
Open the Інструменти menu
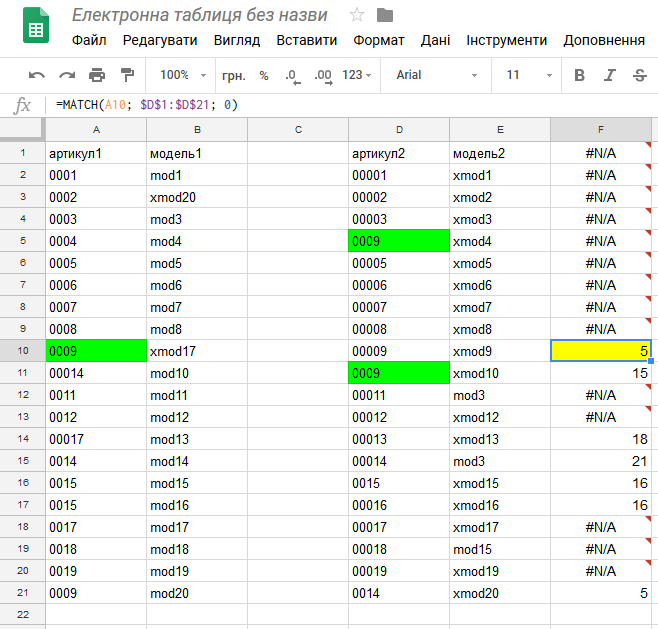(507, 40)
